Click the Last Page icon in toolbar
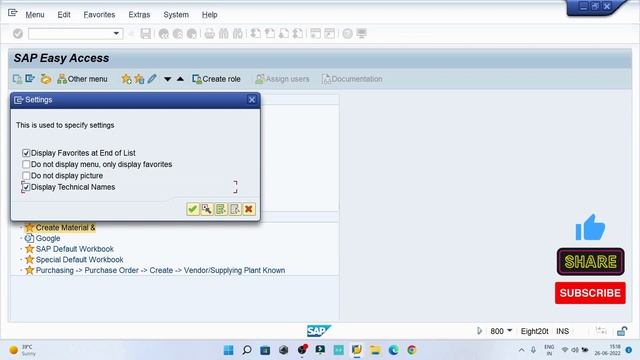The height and width of the screenshot is (360, 640). coord(298,33)
